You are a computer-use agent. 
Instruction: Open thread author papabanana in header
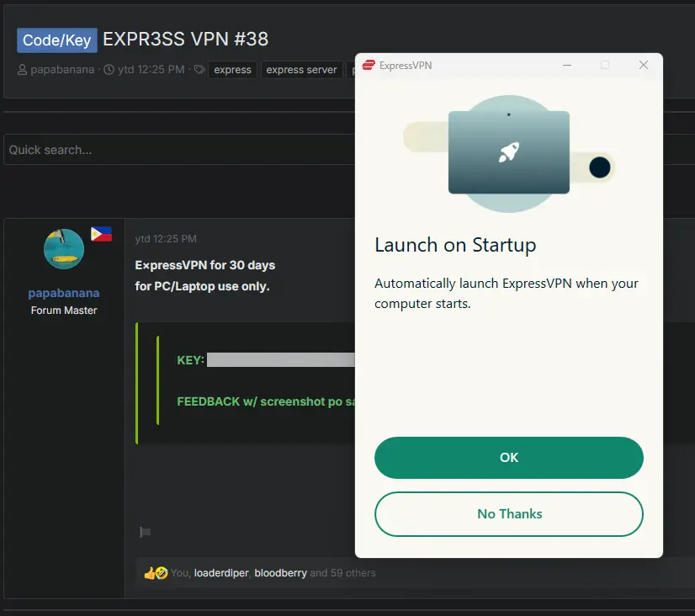point(62,70)
